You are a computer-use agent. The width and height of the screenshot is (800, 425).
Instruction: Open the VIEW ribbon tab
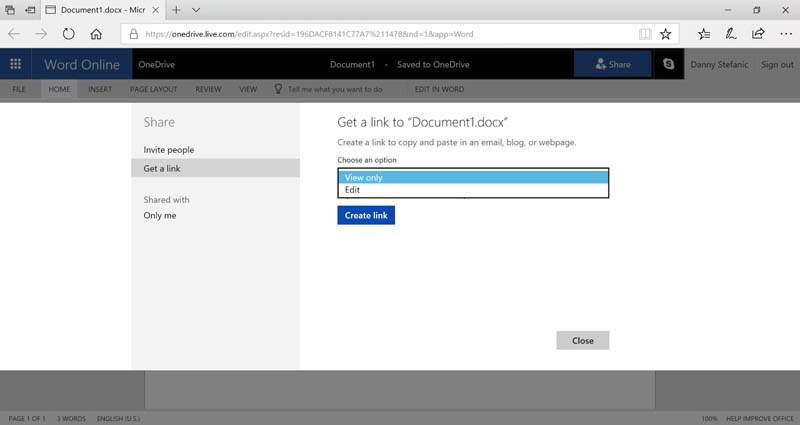coord(248,89)
